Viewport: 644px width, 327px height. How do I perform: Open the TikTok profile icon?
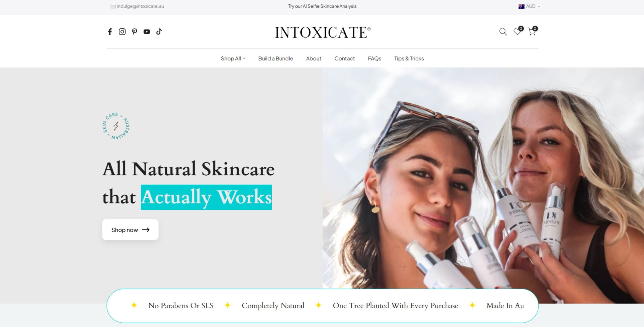pos(159,32)
